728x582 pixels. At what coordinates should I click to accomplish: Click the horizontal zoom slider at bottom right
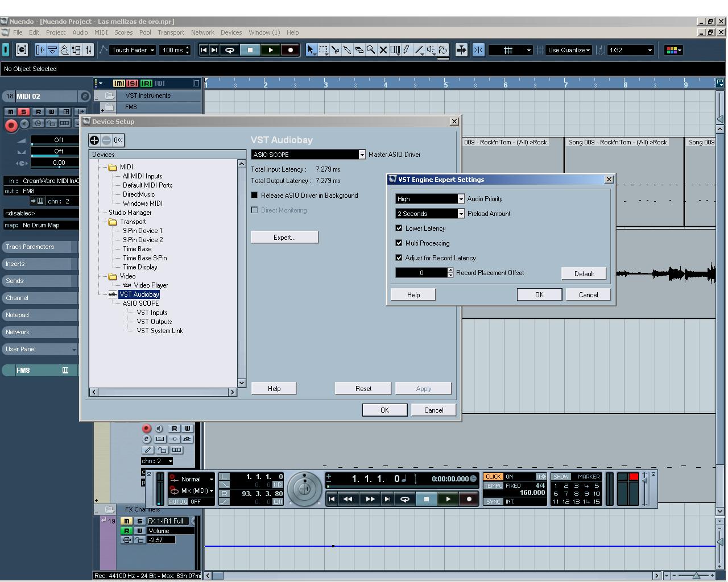(696, 576)
